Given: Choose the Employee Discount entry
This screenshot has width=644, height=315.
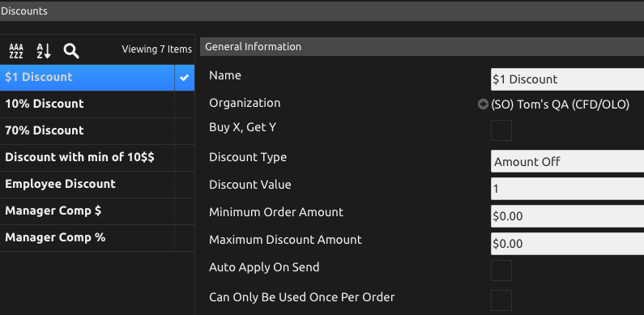Looking at the screenshot, I should pyautogui.click(x=97, y=184).
